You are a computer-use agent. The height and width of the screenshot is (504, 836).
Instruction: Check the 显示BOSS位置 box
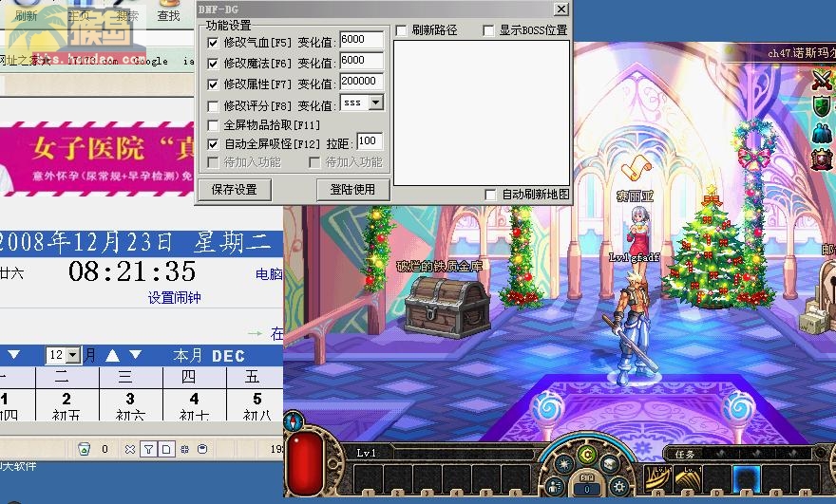[x=488, y=30]
